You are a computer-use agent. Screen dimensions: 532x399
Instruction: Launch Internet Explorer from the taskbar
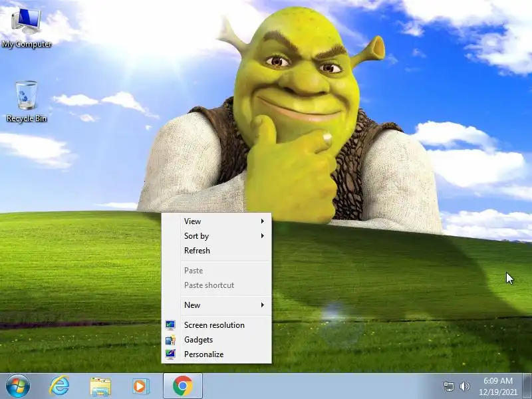pos(59,386)
